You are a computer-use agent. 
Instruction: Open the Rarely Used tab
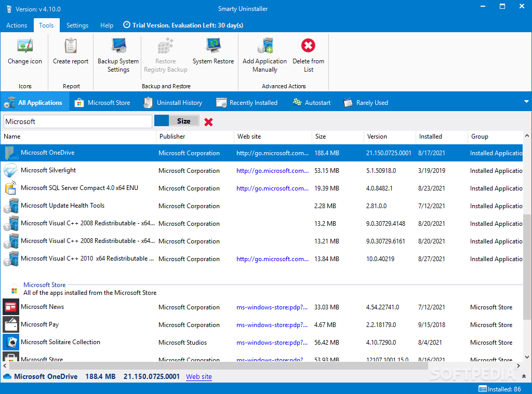366,103
